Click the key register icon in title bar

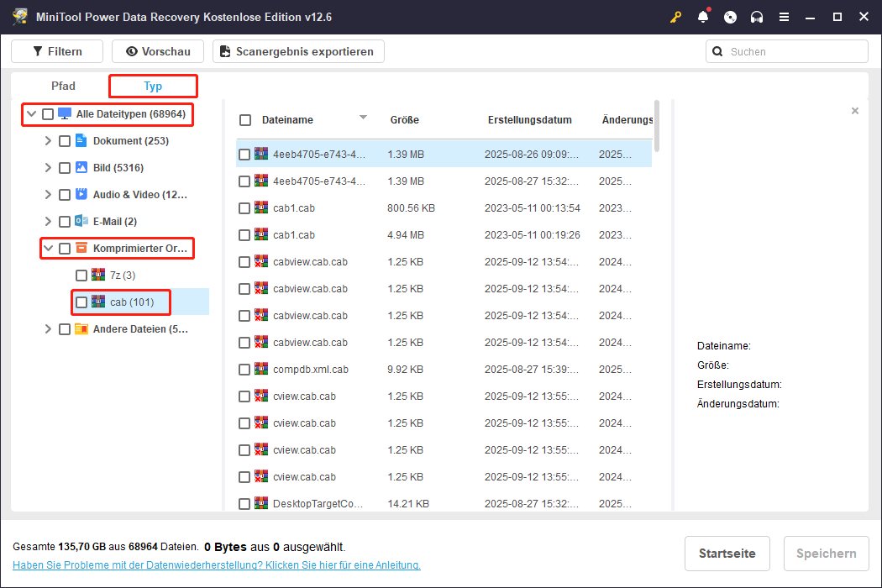675,17
